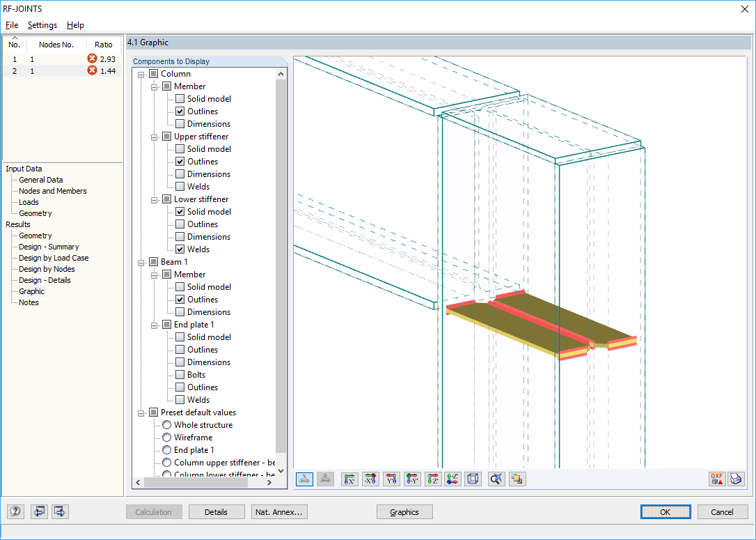Click the Details button
Screen dimensions: 756x540
[216, 512]
